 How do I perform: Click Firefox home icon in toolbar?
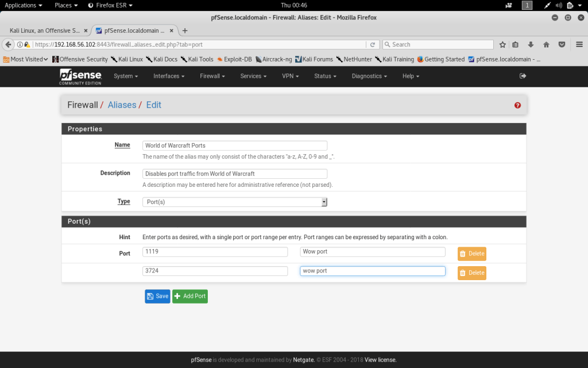click(x=546, y=44)
